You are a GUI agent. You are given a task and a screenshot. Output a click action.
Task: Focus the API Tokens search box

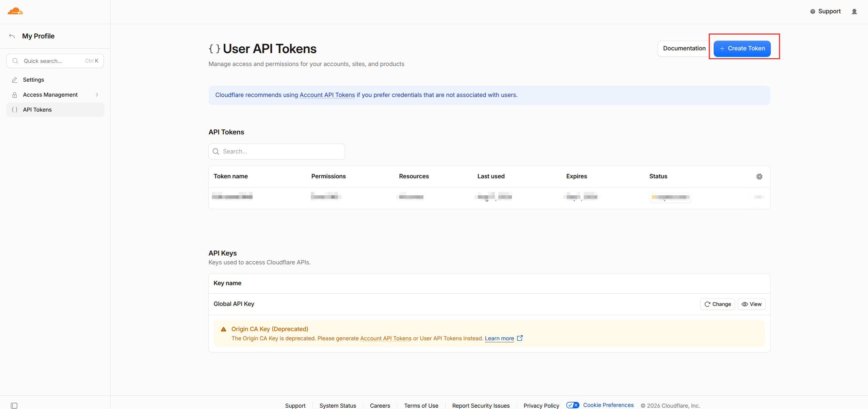277,151
